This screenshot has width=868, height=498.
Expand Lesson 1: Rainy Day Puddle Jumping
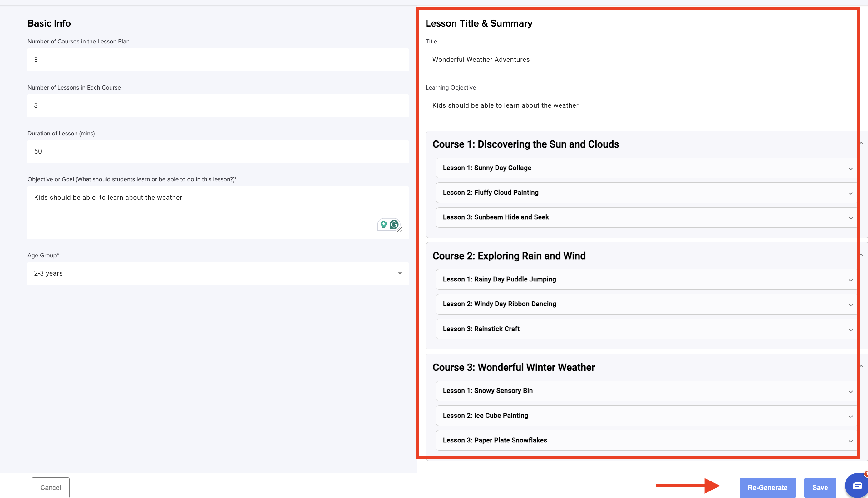pos(850,280)
